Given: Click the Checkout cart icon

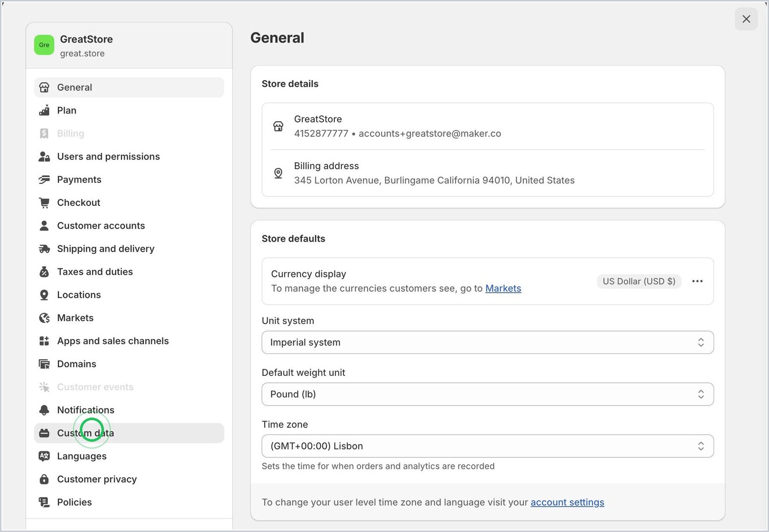Looking at the screenshot, I should (x=44, y=202).
